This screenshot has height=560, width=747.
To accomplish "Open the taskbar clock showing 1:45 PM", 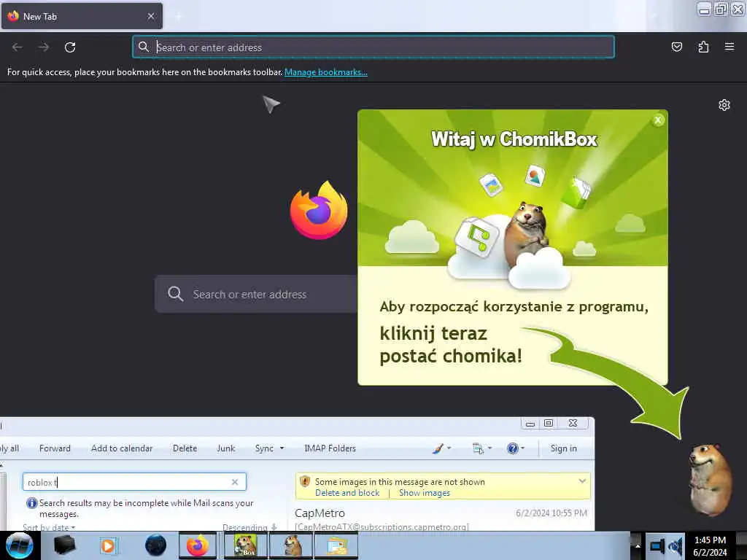I will 710,545.
